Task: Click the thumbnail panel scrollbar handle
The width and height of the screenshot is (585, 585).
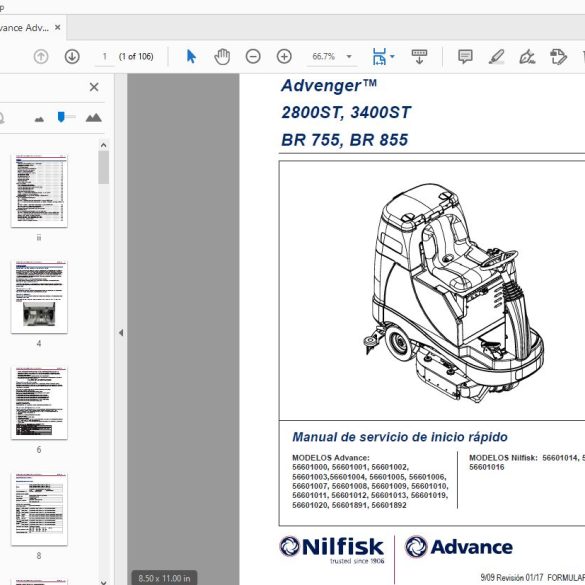Action: (x=104, y=167)
